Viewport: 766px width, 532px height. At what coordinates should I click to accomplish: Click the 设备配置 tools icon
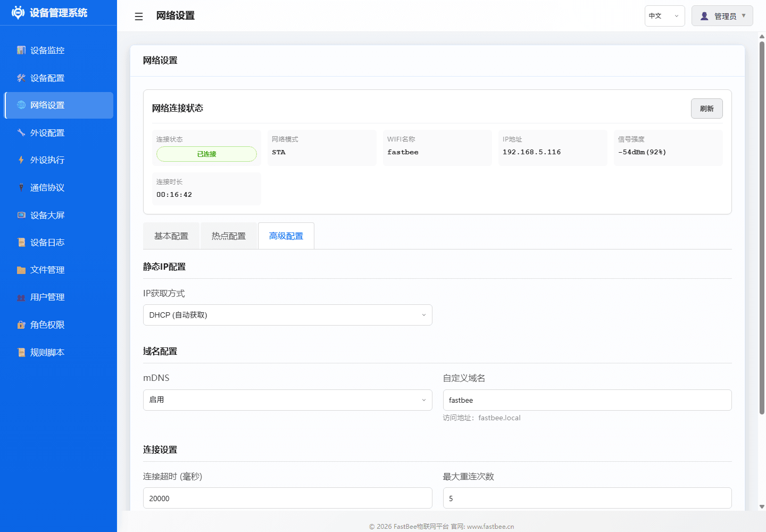point(21,78)
